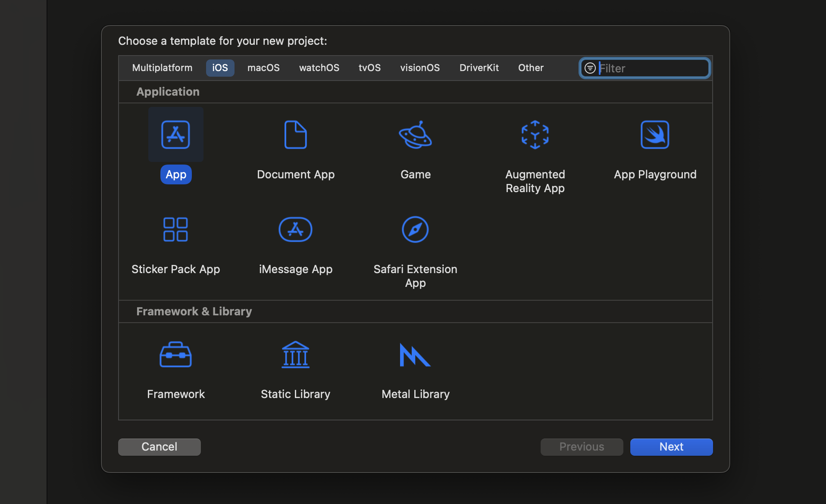
Task: Click the Previous button
Action: (582, 447)
